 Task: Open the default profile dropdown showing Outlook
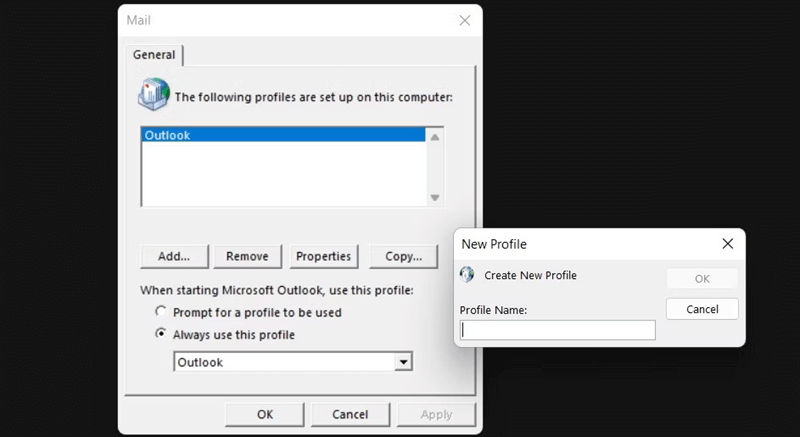(293, 362)
